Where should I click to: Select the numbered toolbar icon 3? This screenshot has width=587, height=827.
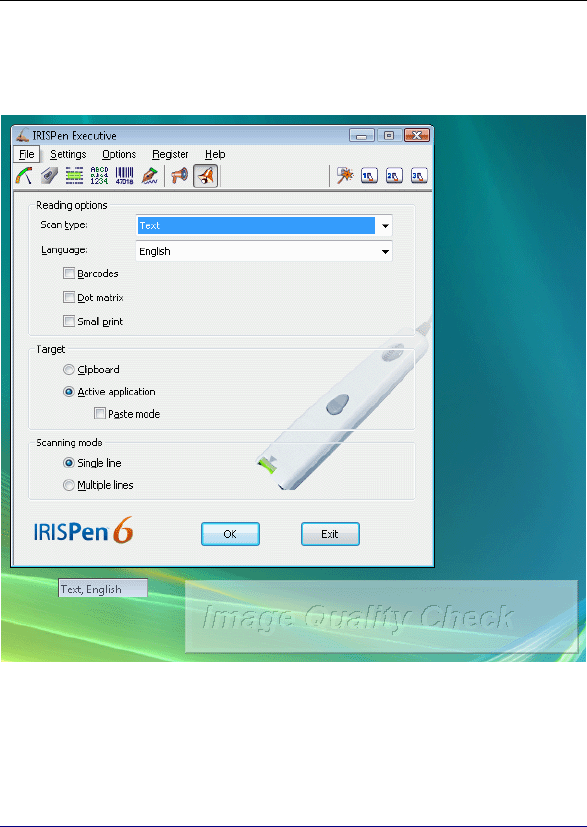coord(419,176)
